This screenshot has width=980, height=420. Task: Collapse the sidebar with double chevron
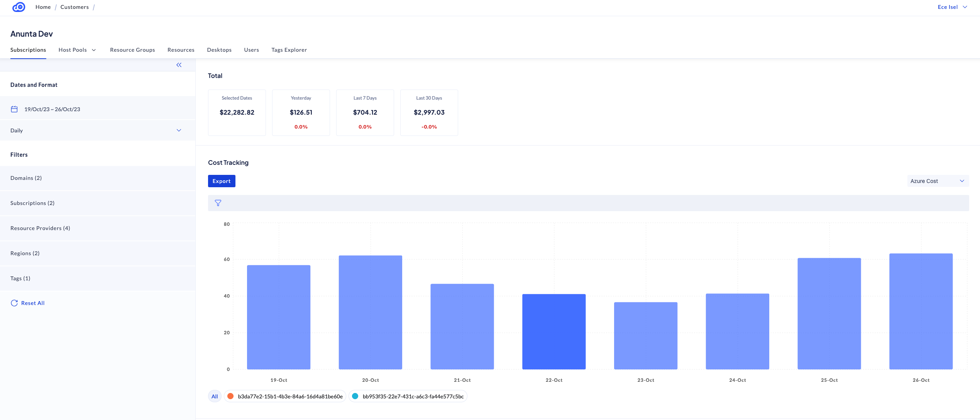(179, 65)
